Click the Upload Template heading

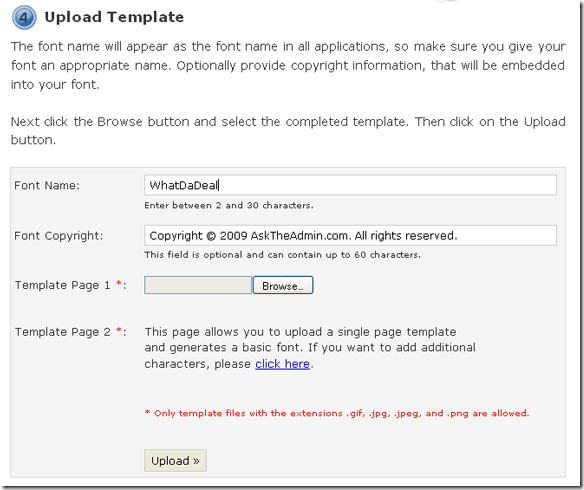(x=114, y=17)
